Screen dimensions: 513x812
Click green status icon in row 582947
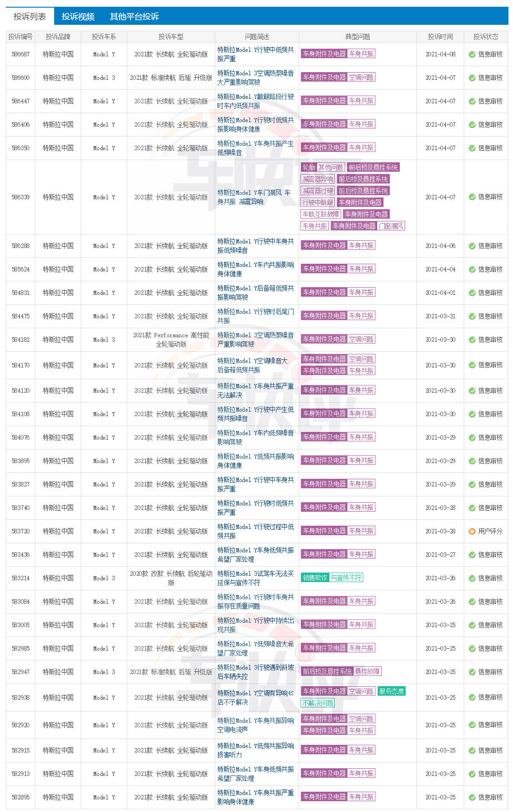click(x=472, y=672)
